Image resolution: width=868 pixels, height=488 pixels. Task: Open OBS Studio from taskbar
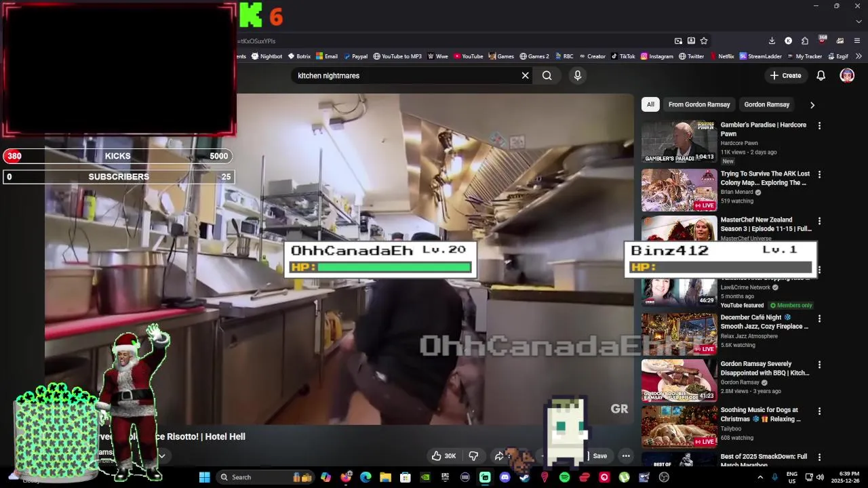point(664,477)
